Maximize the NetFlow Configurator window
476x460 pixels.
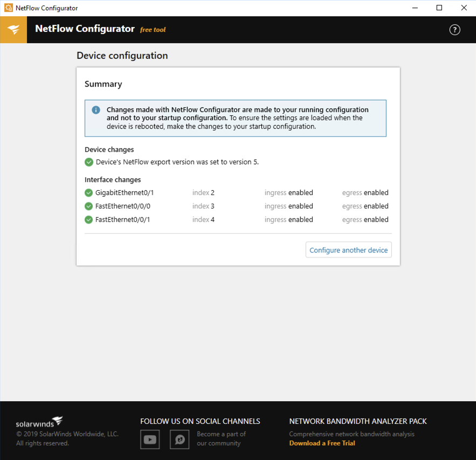(x=439, y=8)
